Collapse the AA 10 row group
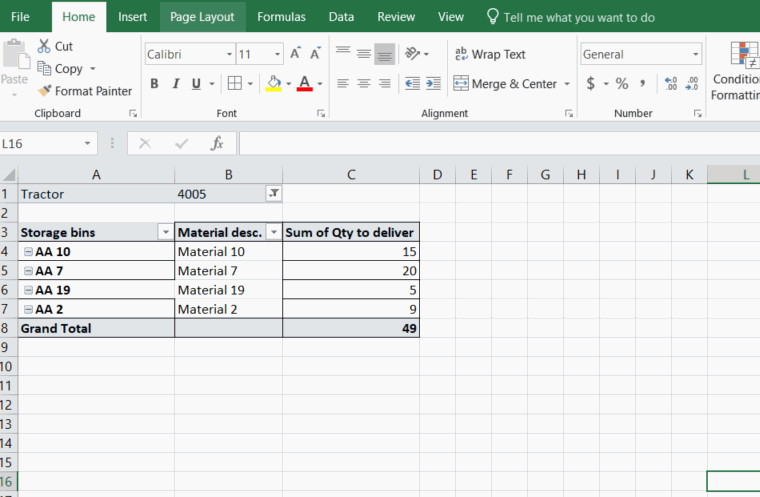The width and height of the screenshot is (760, 497). pos(28,252)
